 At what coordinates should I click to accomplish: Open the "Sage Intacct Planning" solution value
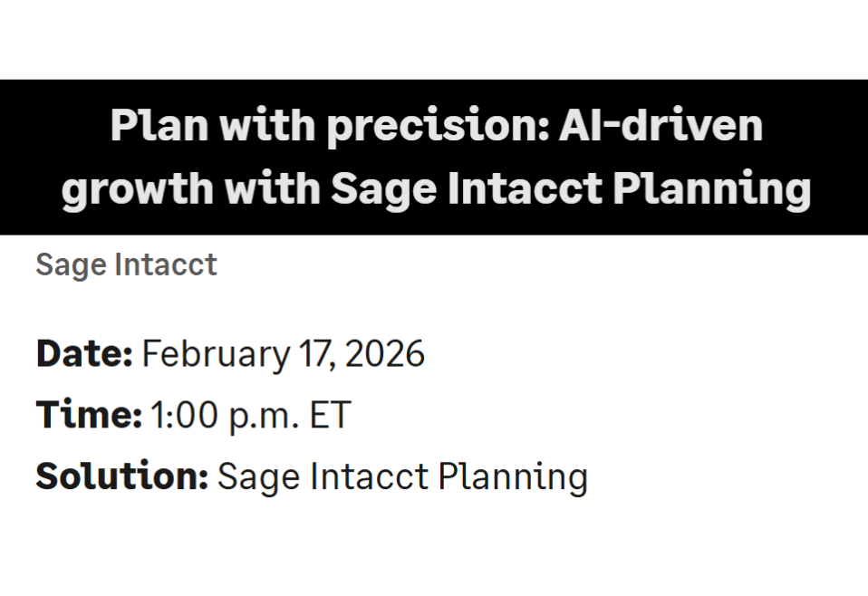click(402, 476)
